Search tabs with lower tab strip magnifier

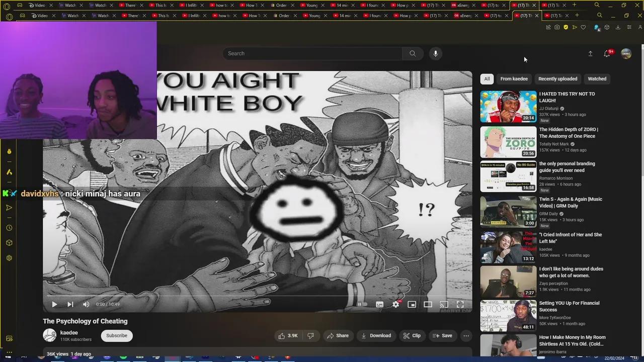click(599, 16)
